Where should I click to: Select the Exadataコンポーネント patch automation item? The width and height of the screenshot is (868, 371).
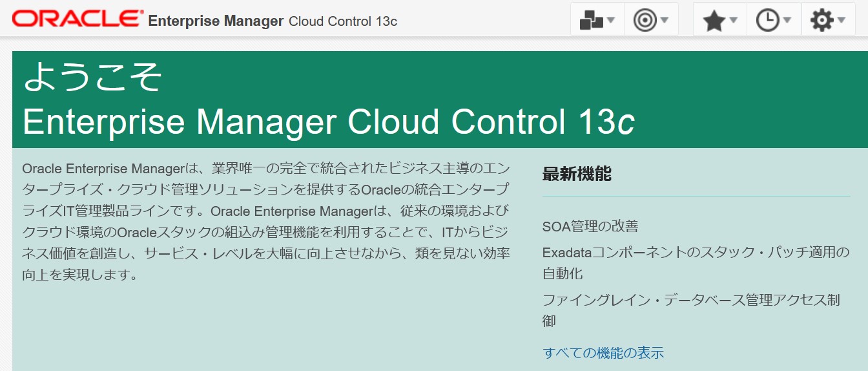696,262
